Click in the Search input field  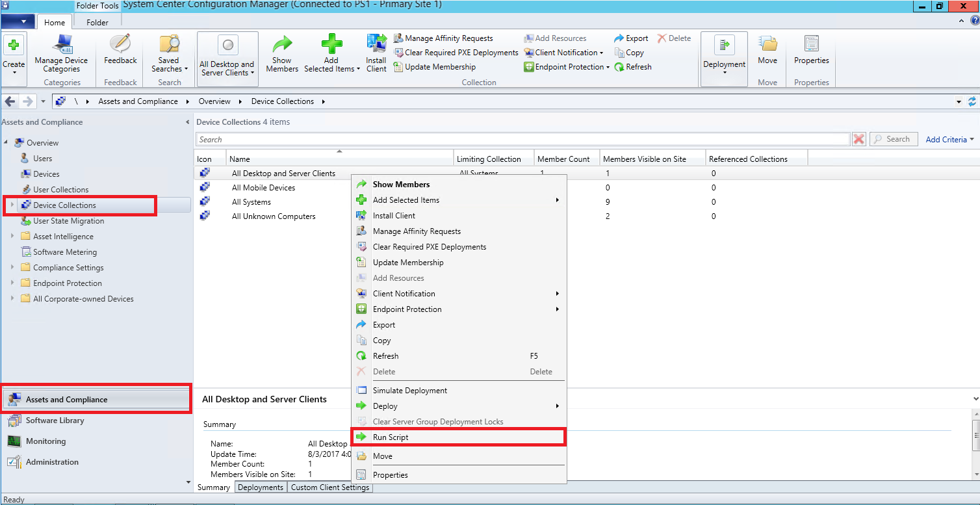522,139
